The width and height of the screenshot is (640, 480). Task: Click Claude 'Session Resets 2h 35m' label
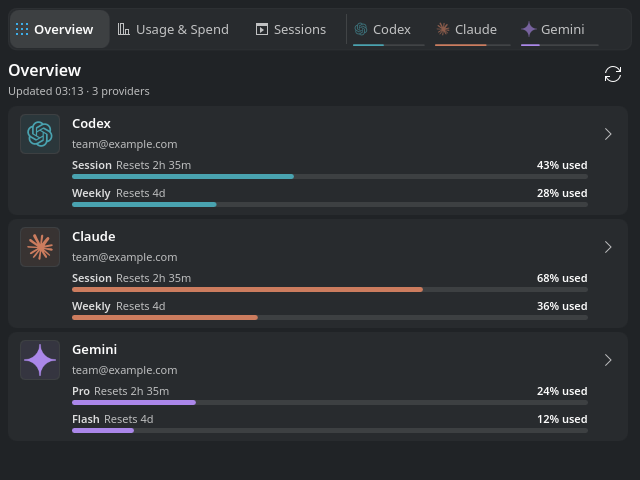(131, 278)
